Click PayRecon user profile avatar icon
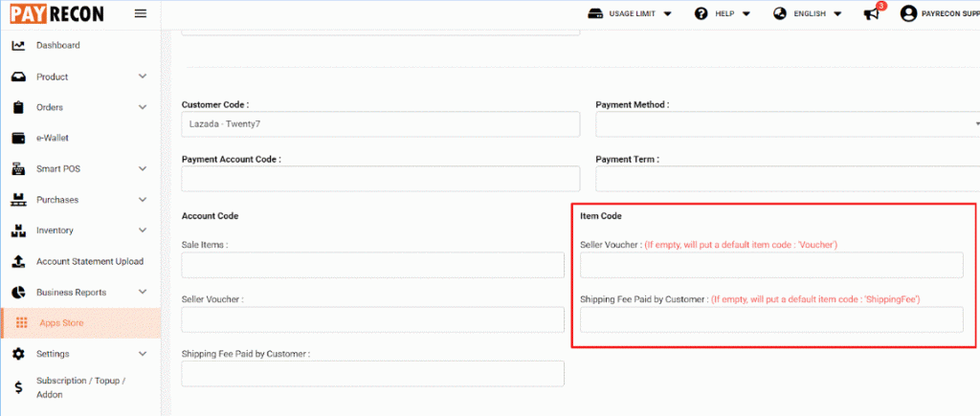The image size is (980, 416). (908, 13)
